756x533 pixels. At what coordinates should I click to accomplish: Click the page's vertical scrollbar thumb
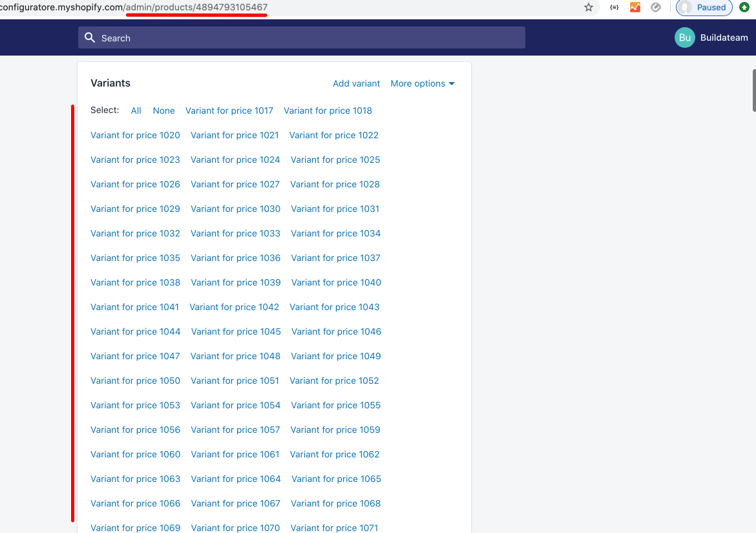[x=753, y=90]
